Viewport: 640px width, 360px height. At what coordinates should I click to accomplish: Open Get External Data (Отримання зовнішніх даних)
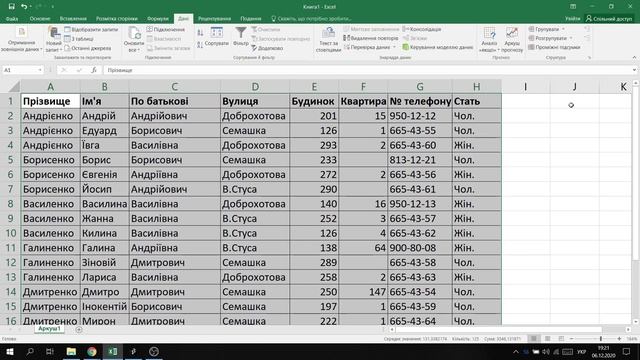21,40
